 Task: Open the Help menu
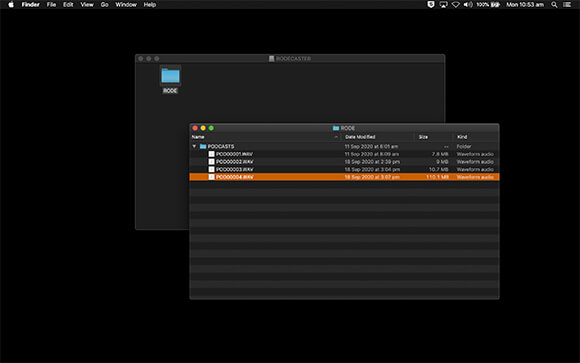(150, 4)
